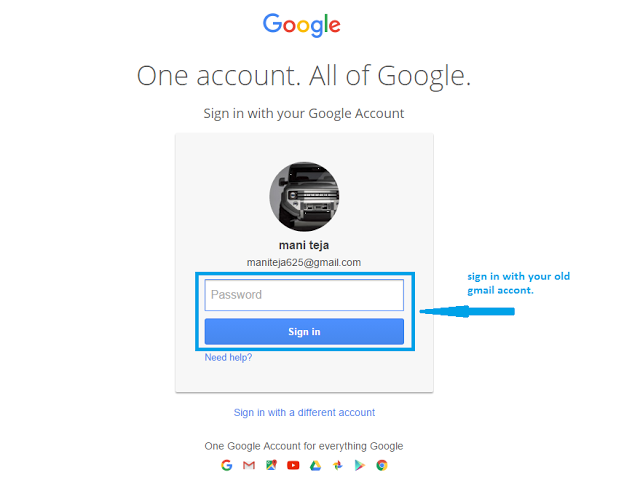640x486 pixels.
Task: Choose Sign in with a different account
Action: (x=304, y=413)
